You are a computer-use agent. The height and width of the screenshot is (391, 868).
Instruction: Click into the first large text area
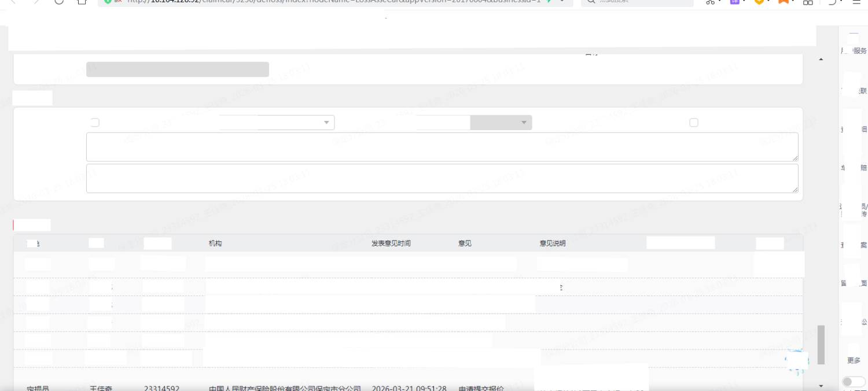442,147
